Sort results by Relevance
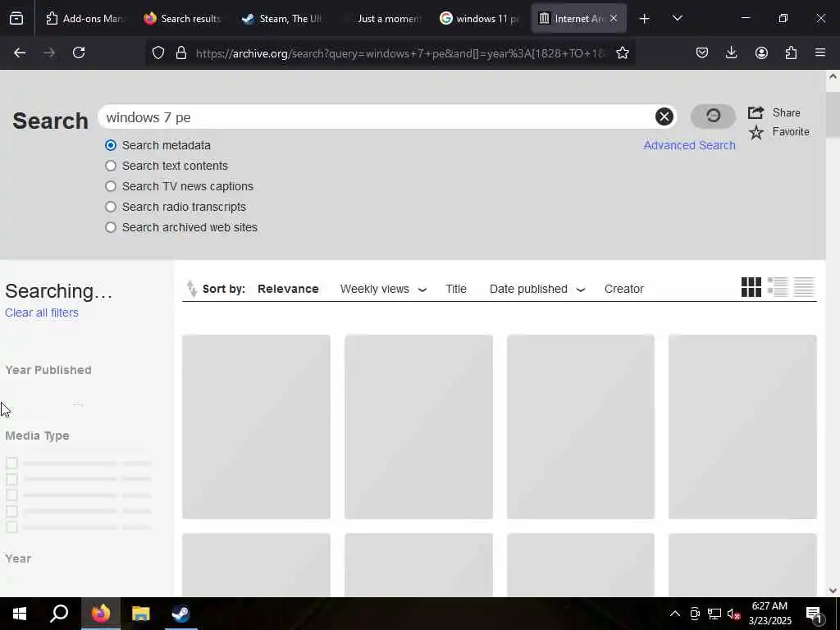 [x=288, y=289]
